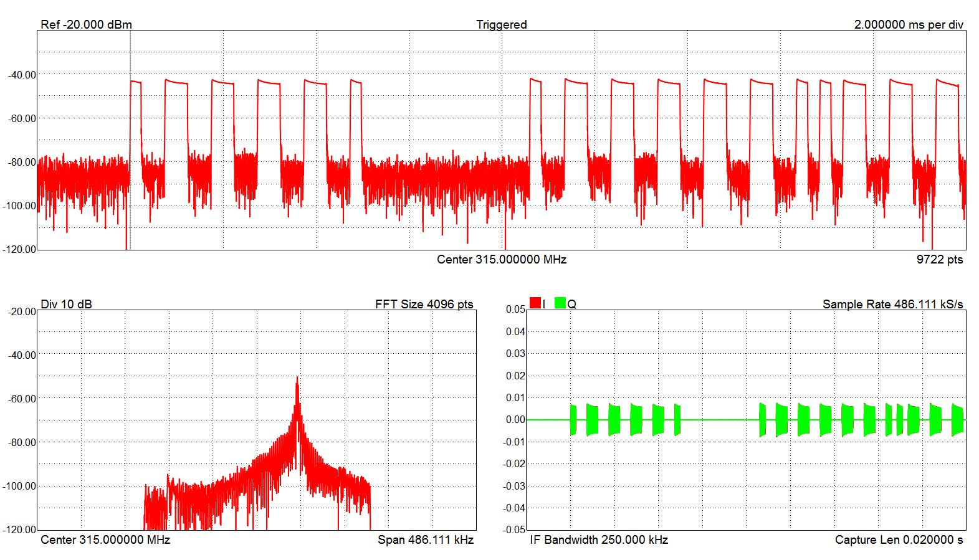Click the -120.00 label on top plot axis
Screen dimensions: 979x560
coord(20,249)
